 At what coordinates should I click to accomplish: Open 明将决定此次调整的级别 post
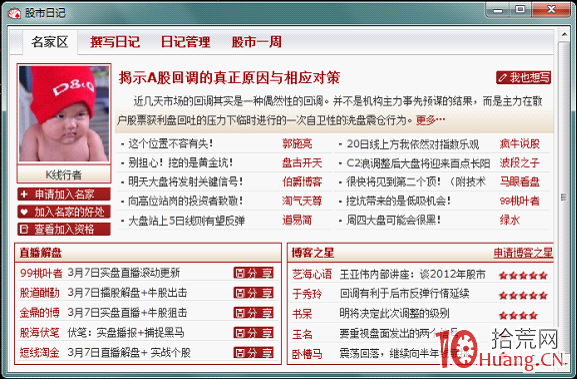pyautogui.click(x=394, y=314)
